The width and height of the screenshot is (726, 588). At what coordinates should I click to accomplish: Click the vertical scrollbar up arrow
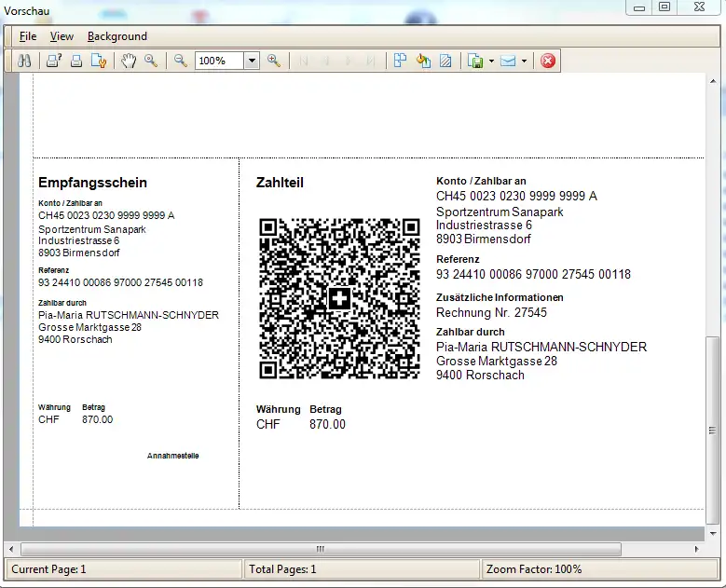[713, 81]
